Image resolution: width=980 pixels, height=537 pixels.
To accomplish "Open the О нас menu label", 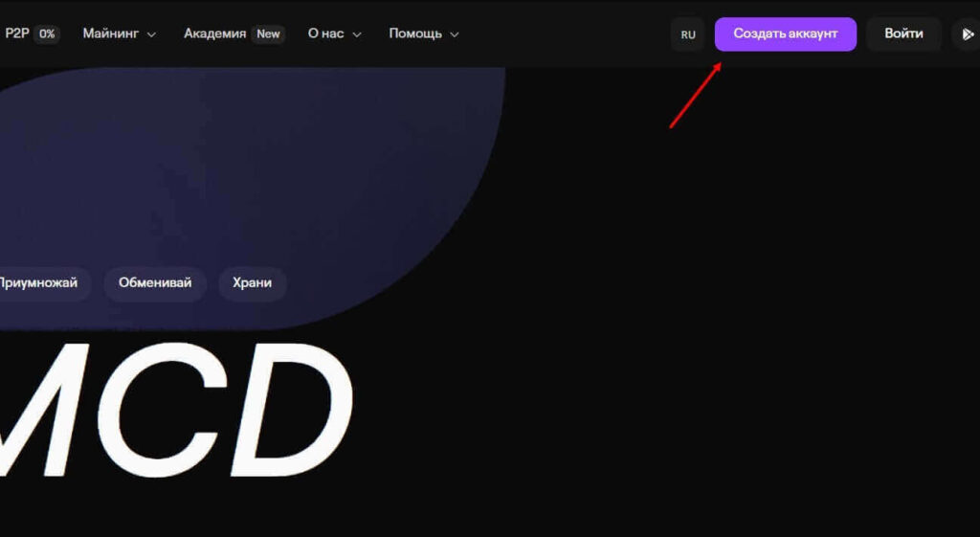I will click(325, 34).
